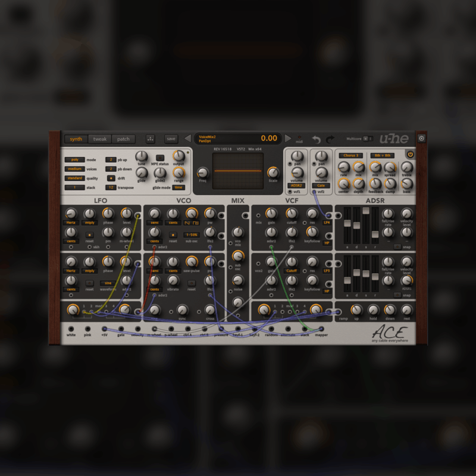Viewport: 476px width, 476px height.
Task: Click the undo arrow icon
Action: (x=317, y=139)
